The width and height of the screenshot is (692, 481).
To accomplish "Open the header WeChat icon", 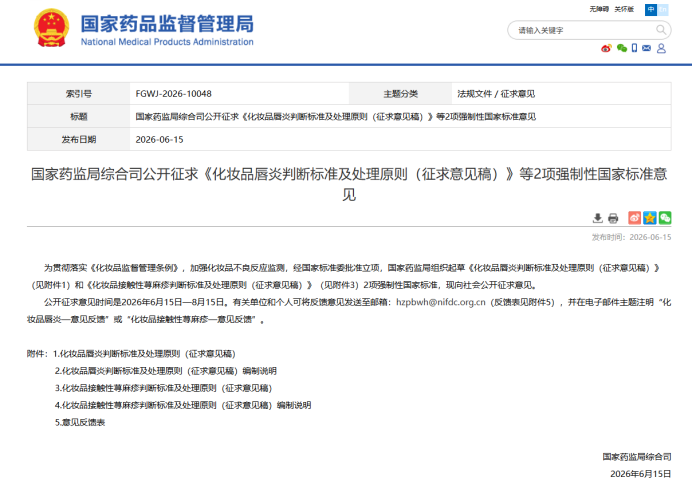I will [x=622, y=48].
